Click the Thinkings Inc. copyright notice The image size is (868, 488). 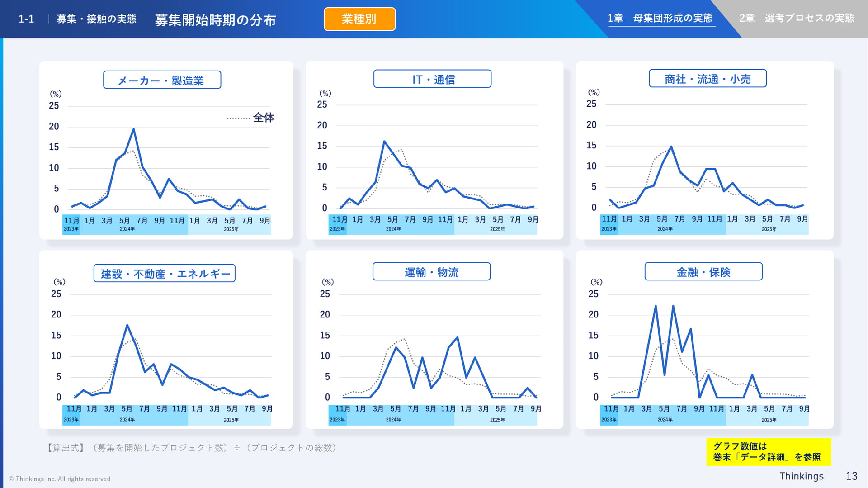tap(59, 479)
